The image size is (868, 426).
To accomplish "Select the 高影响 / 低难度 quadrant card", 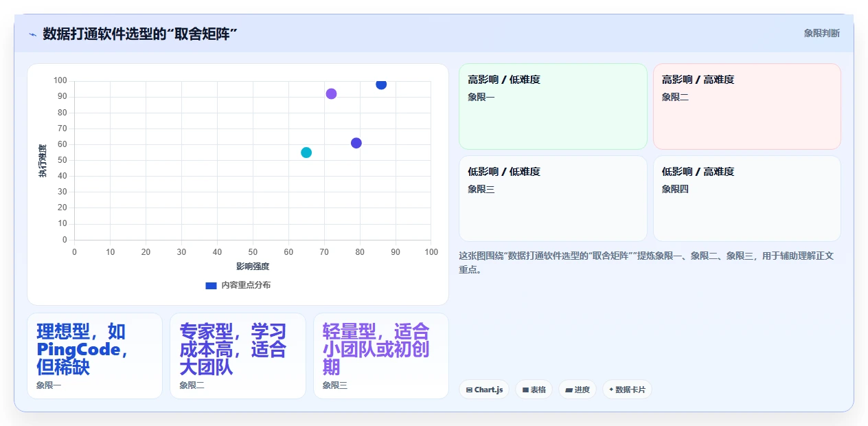I will pyautogui.click(x=553, y=106).
